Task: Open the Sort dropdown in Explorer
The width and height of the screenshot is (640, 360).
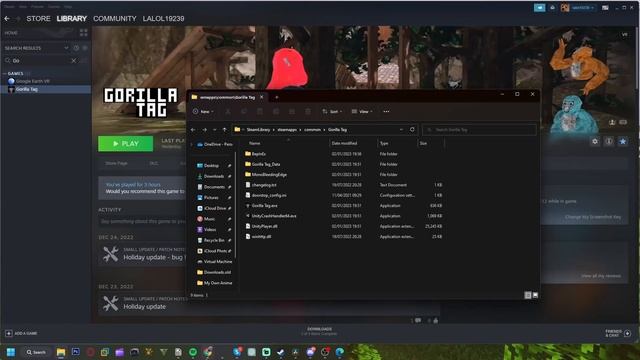Action: click(x=332, y=111)
